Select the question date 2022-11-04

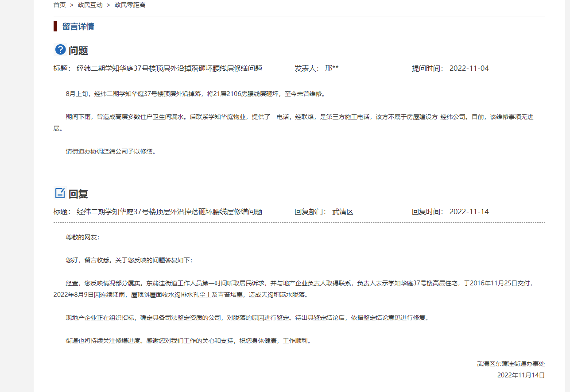[x=469, y=69]
